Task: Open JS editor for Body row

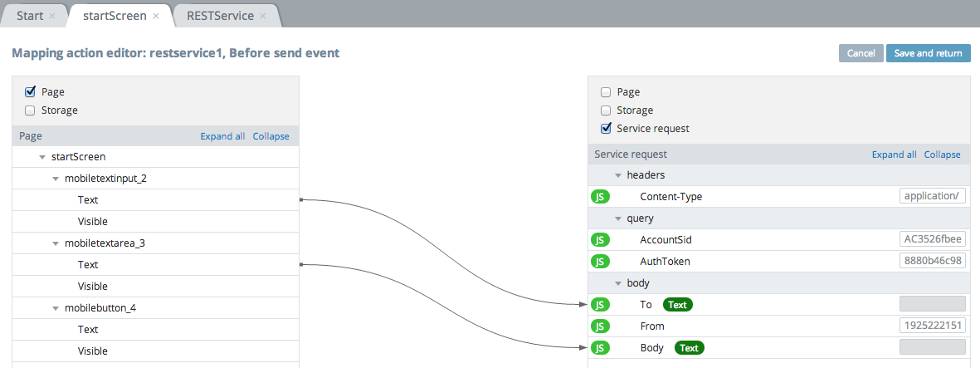Action: [x=600, y=348]
